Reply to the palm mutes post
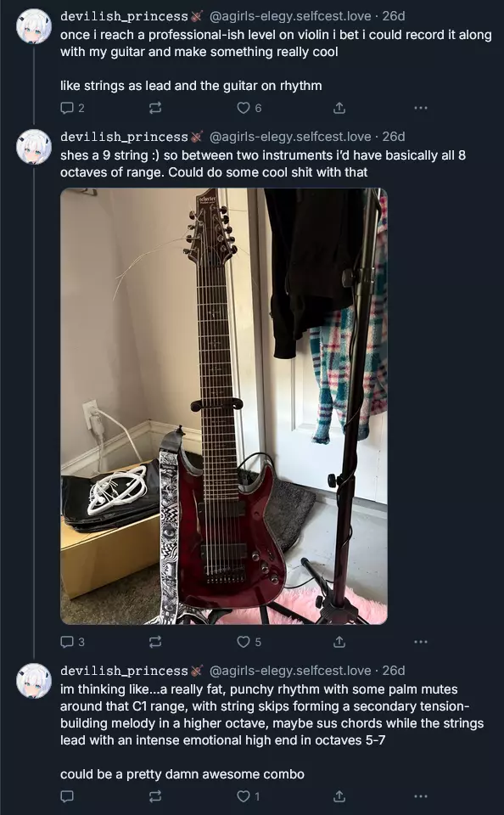Screen dimensions: 504x815 (x=67, y=795)
